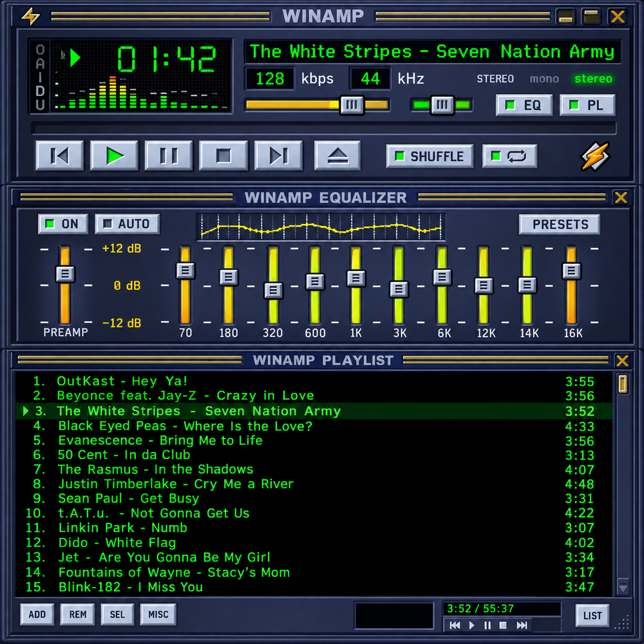This screenshot has height=644, width=644.
Task: Click the 01:42 time display
Action: [x=166, y=59]
